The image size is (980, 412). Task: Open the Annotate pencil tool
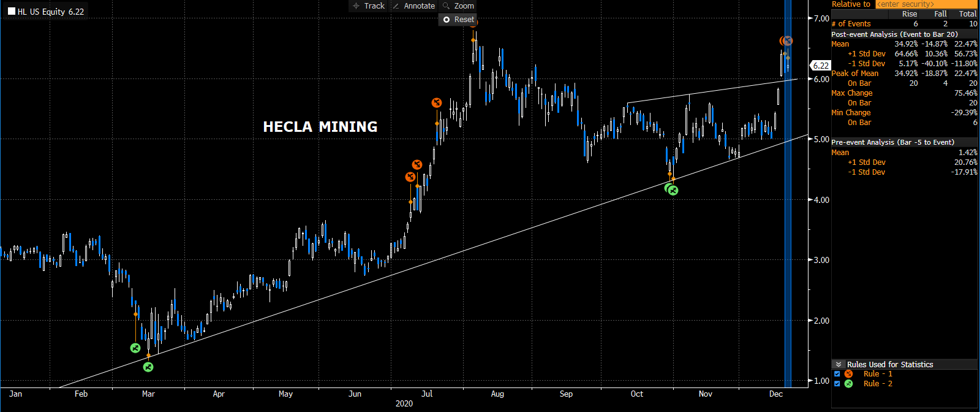(413, 6)
